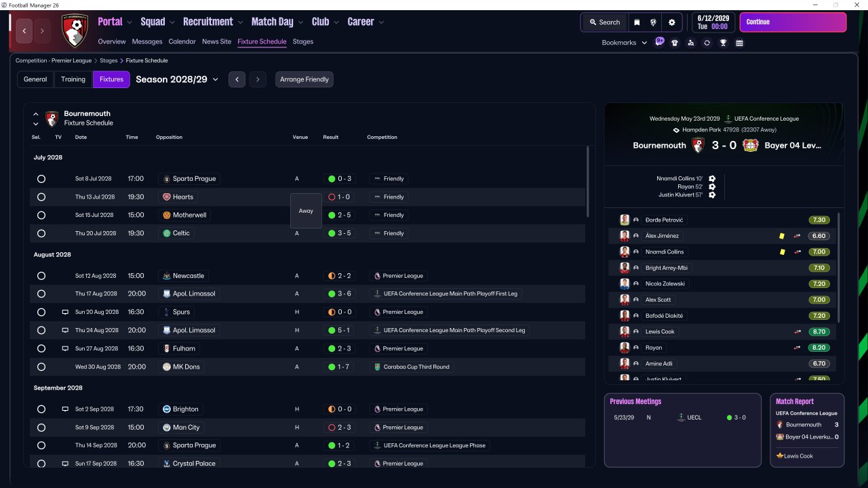Select the Newcastle fixture radio button
The height and width of the screenshot is (488, 868).
tap(41, 276)
